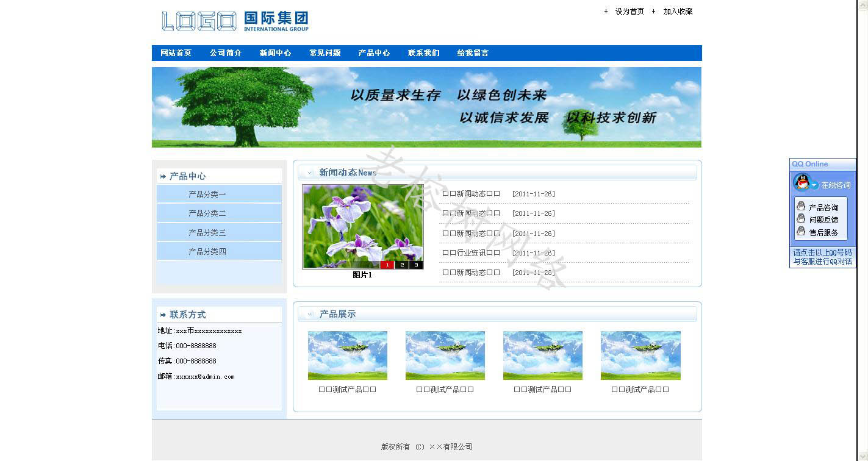
Task: Open the 产品分类三 category
Action: coord(219,232)
